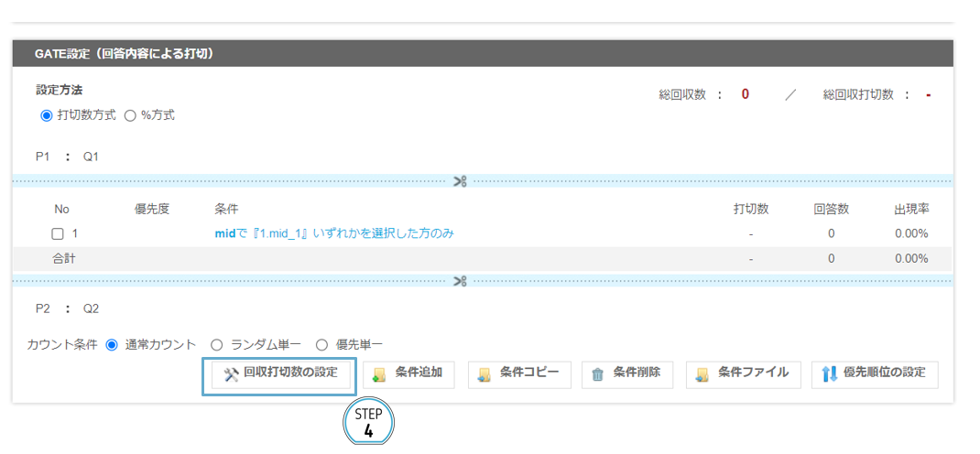
Task: Click the 出現率 column header
Action: pos(910,210)
